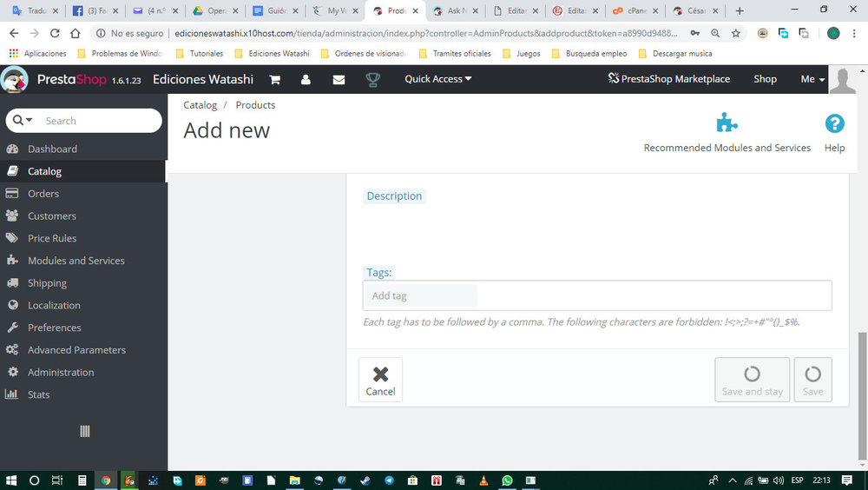
Task: Open VLC from taskbar
Action: click(483, 480)
